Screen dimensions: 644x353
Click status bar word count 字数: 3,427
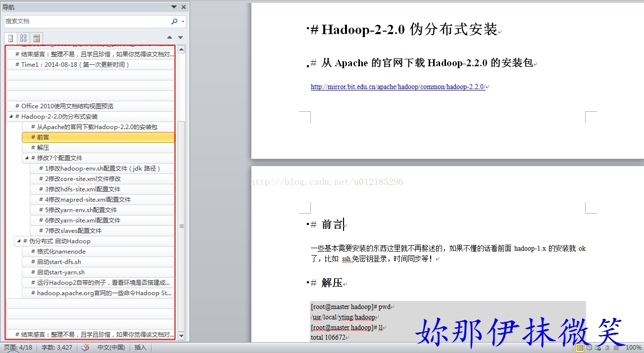[57, 348]
